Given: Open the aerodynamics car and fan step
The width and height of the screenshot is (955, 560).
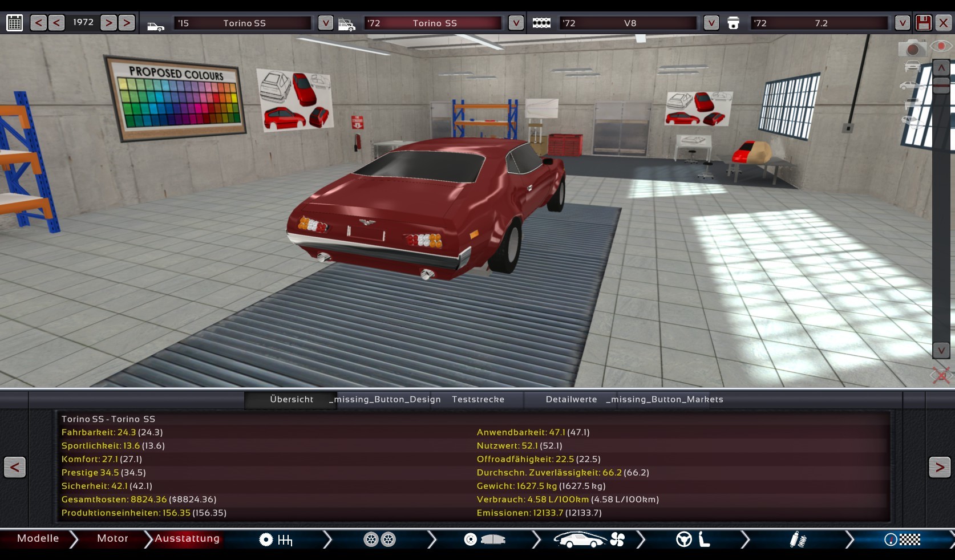Looking at the screenshot, I should pyautogui.click(x=589, y=539).
